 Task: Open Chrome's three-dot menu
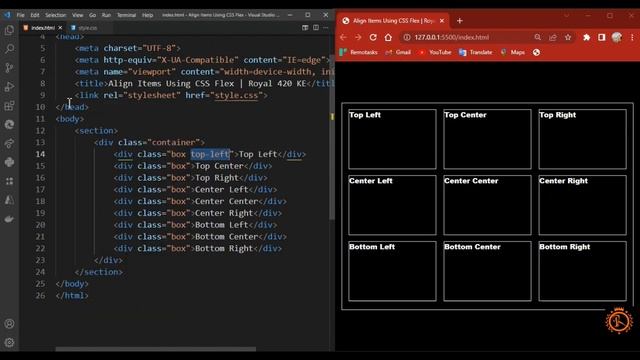tap(632, 37)
